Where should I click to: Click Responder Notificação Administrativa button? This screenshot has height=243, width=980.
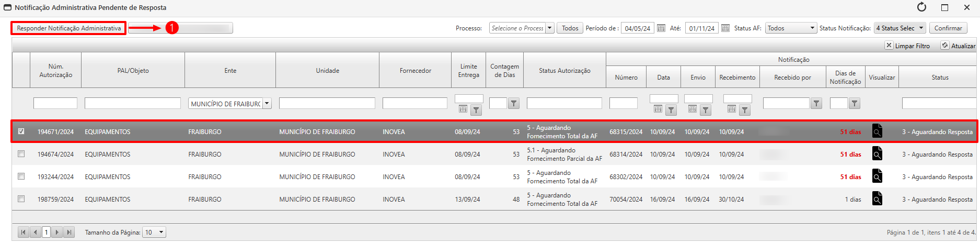(x=68, y=28)
